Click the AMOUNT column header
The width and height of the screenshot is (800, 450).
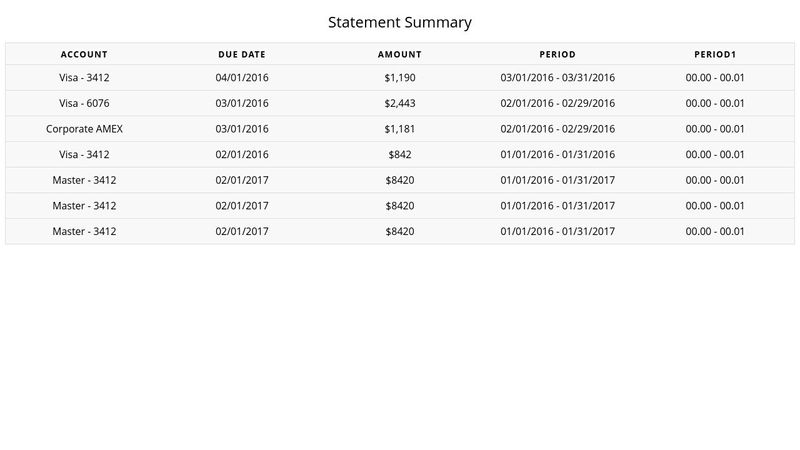click(x=399, y=55)
